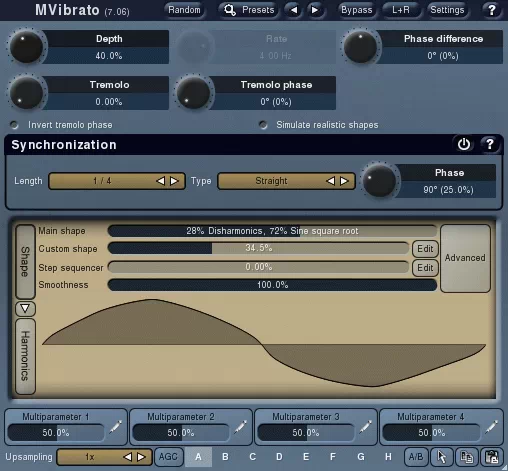This screenshot has height=471, width=508.
Task: Adjust the Step sequencer 0.00% slider
Action: 258,267
